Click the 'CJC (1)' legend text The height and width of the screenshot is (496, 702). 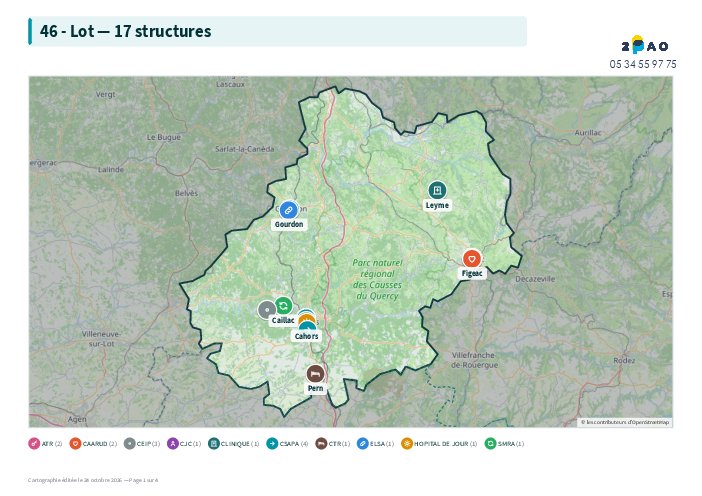click(x=190, y=444)
